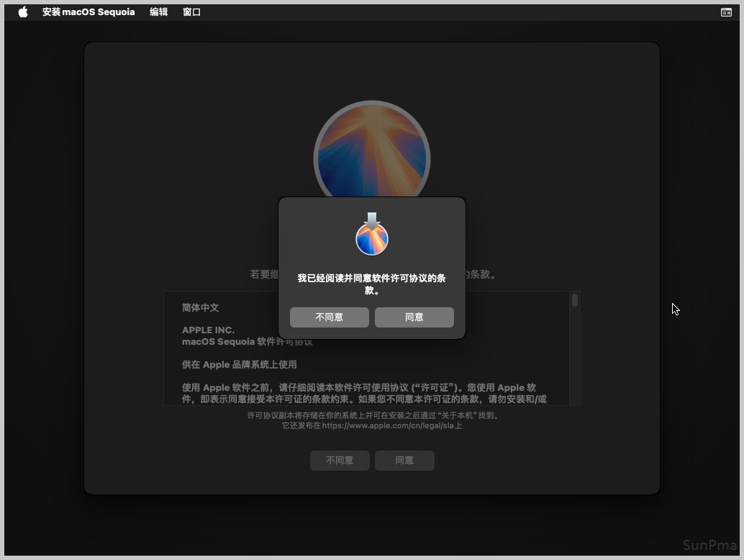Open the 安装 macOS Sequoia menu
Image resolution: width=744 pixels, height=560 pixels.
click(88, 12)
